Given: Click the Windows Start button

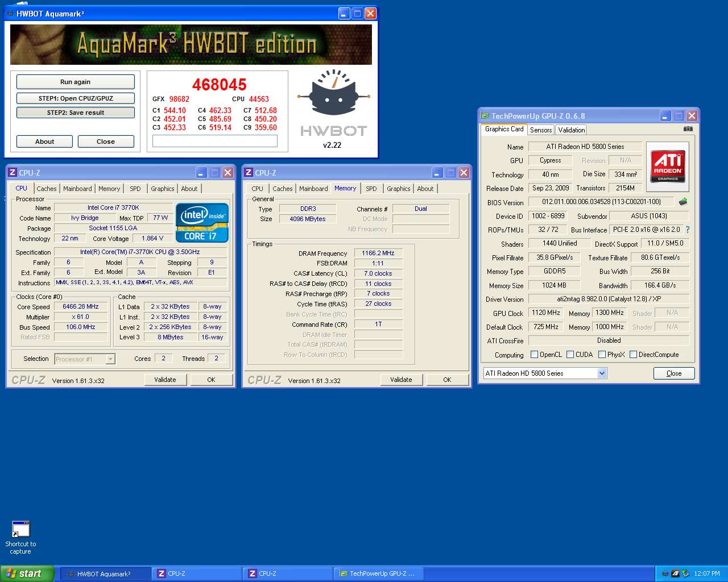Looking at the screenshot, I should point(27,573).
